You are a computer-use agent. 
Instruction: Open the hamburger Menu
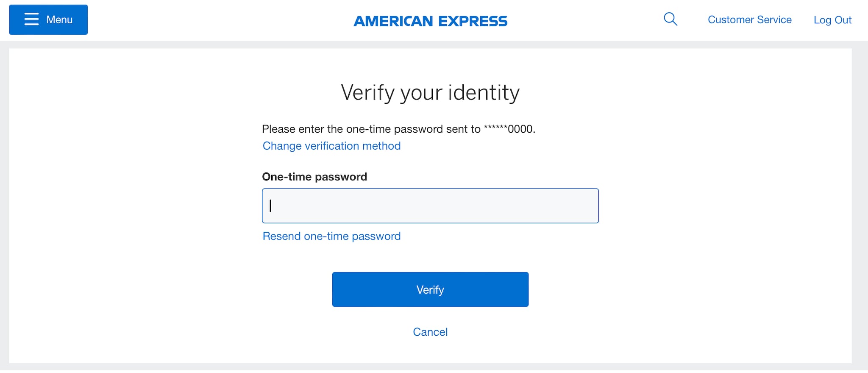pyautogui.click(x=48, y=19)
